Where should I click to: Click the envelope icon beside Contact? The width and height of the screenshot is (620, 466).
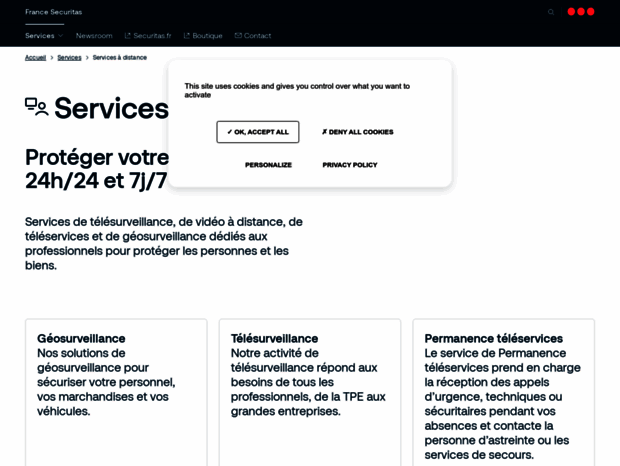[x=238, y=36]
